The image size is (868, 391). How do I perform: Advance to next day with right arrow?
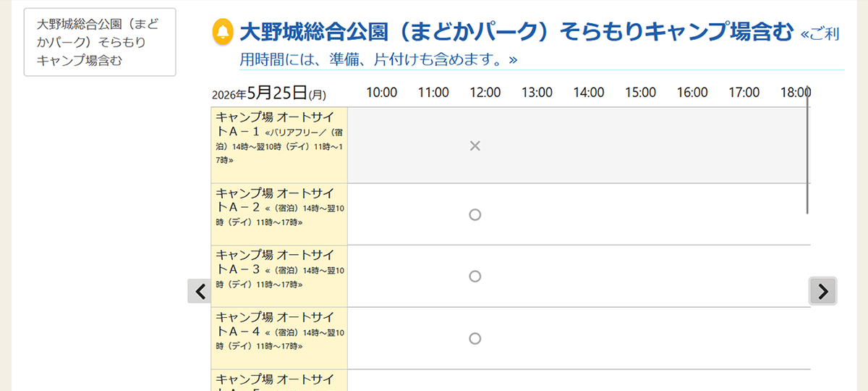coord(822,291)
